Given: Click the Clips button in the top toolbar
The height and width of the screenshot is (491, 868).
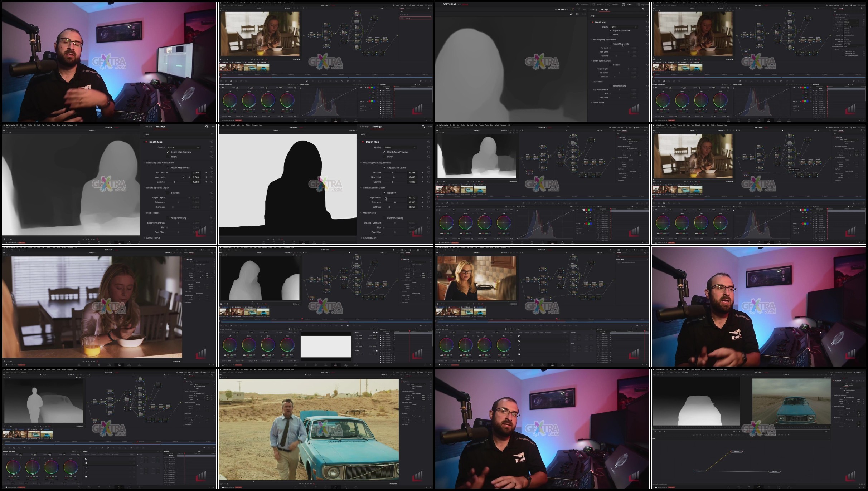Looking at the screenshot, I should (x=597, y=4).
